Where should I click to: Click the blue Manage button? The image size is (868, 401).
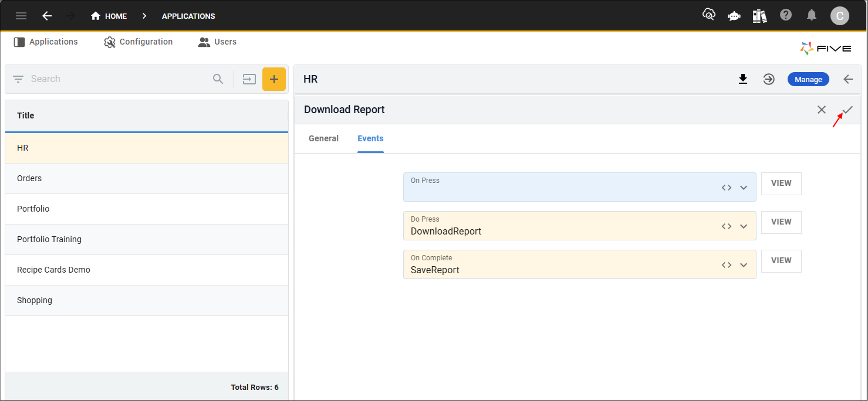click(x=808, y=79)
